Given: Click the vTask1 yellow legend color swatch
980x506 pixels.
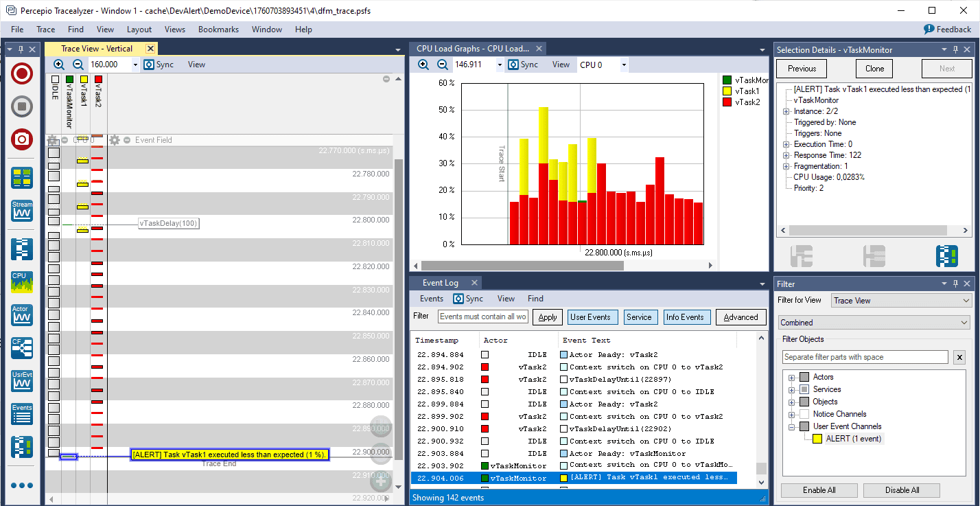Looking at the screenshot, I should tap(727, 91).
